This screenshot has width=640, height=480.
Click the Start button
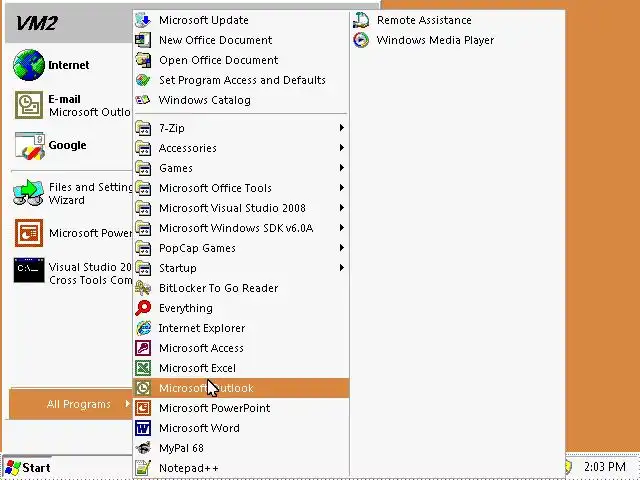click(x=28, y=467)
